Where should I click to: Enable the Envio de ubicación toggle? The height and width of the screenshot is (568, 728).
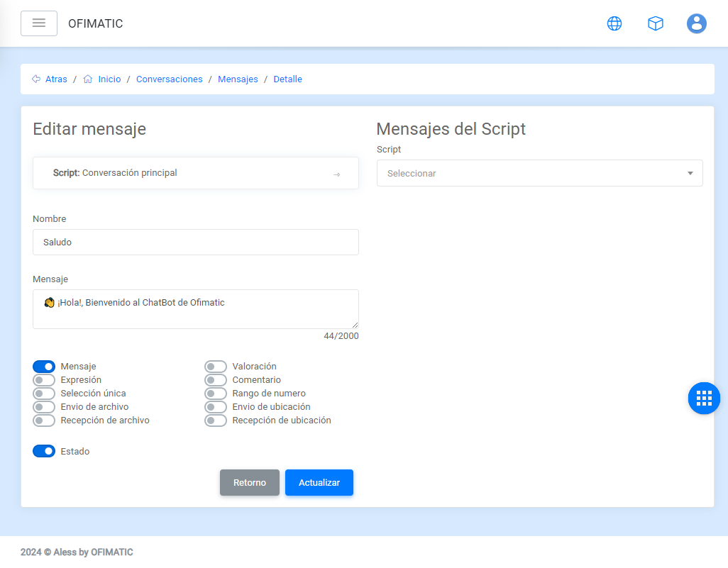coord(216,407)
